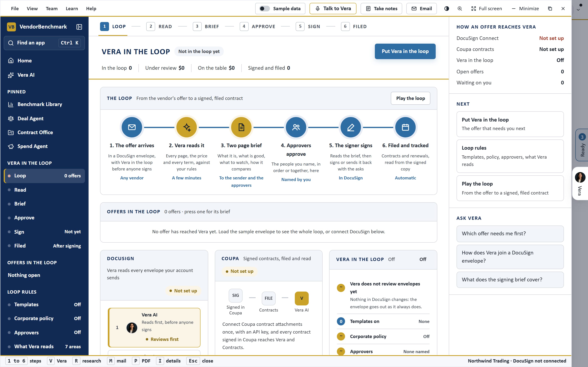Viewport: 588px width, 367px height.
Task: Click the Vera reads it sparkle icon
Action: click(187, 127)
